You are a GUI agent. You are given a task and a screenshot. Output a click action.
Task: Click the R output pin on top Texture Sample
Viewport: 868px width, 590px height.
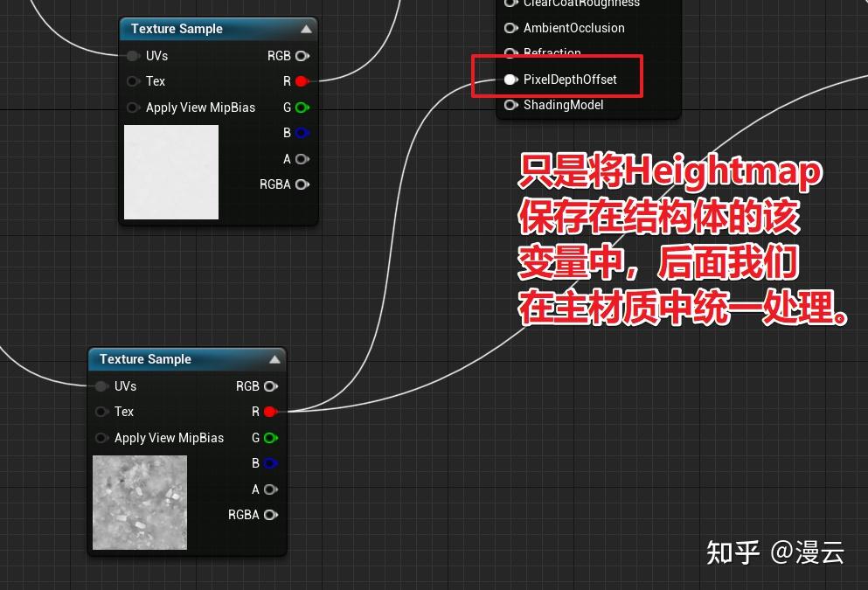pos(301,81)
